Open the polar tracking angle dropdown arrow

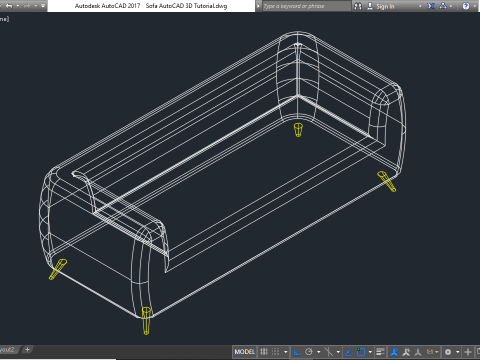(x=319, y=352)
